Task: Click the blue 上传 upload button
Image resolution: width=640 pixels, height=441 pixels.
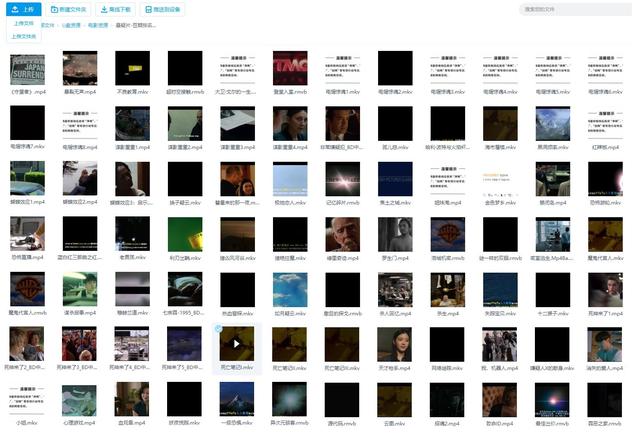Action: [x=24, y=9]
